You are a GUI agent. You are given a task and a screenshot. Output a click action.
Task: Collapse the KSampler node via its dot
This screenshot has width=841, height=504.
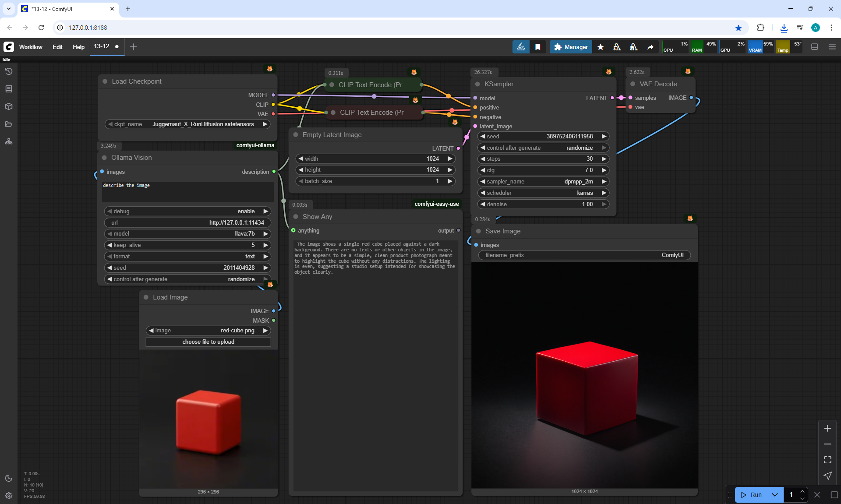coord(477,84)
